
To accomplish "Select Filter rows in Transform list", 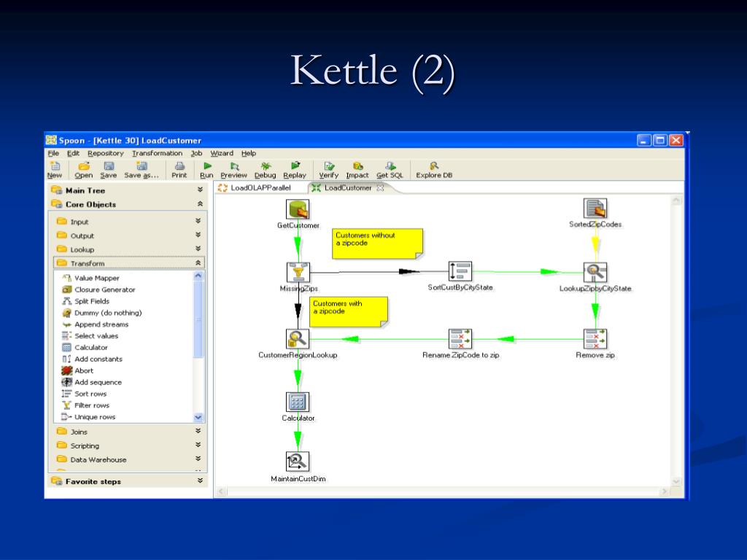I will click(92, 405).
